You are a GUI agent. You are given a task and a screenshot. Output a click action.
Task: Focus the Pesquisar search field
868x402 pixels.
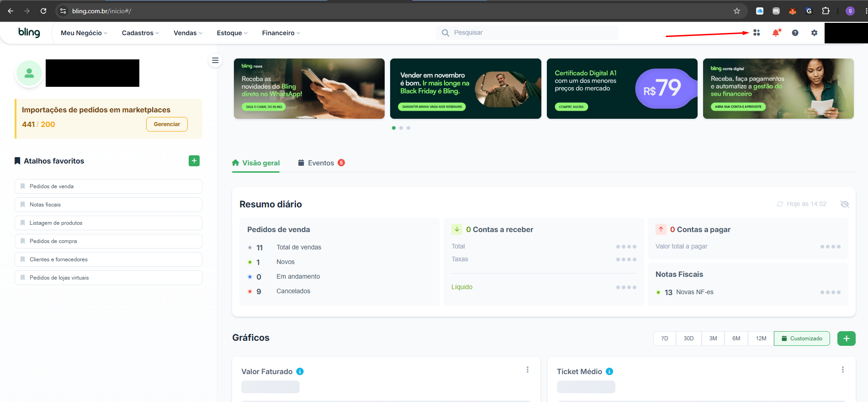pos(527,33)
